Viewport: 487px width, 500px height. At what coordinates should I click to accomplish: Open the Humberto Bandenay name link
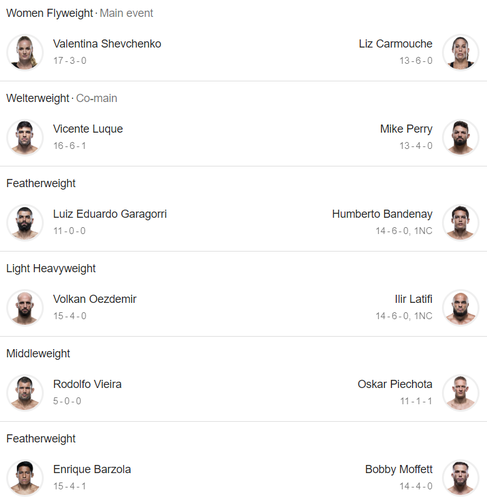click(382, 214)
